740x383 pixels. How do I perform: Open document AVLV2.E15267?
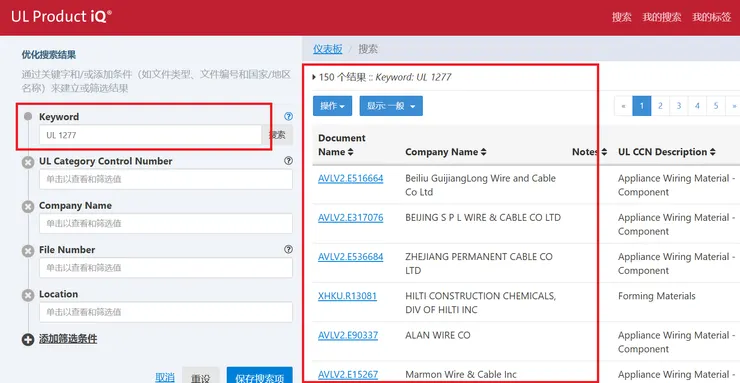click(348, 375)
